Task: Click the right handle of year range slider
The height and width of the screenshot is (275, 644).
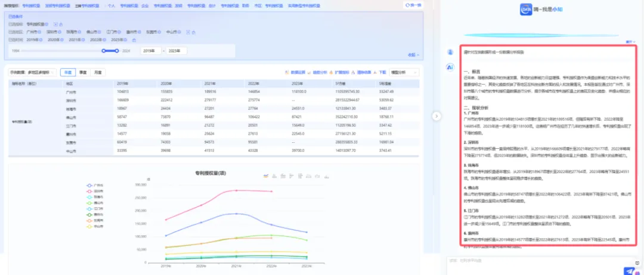Action: tap(118, 51)
